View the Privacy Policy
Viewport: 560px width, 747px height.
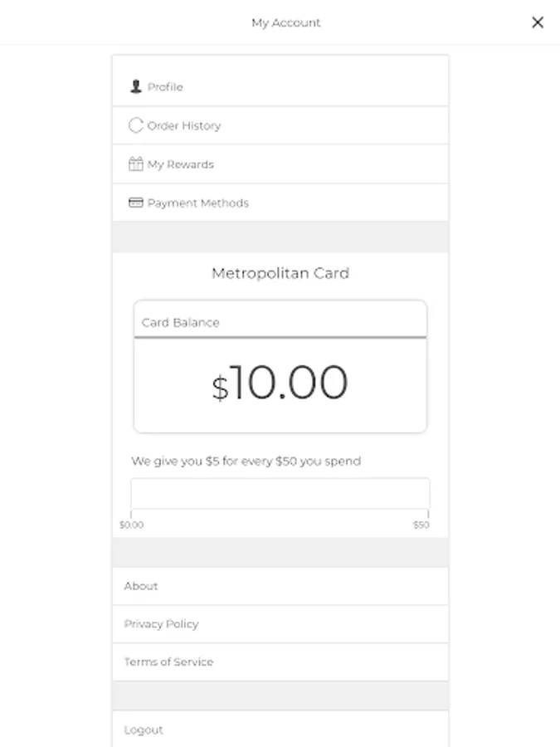[x=162, y=624]
